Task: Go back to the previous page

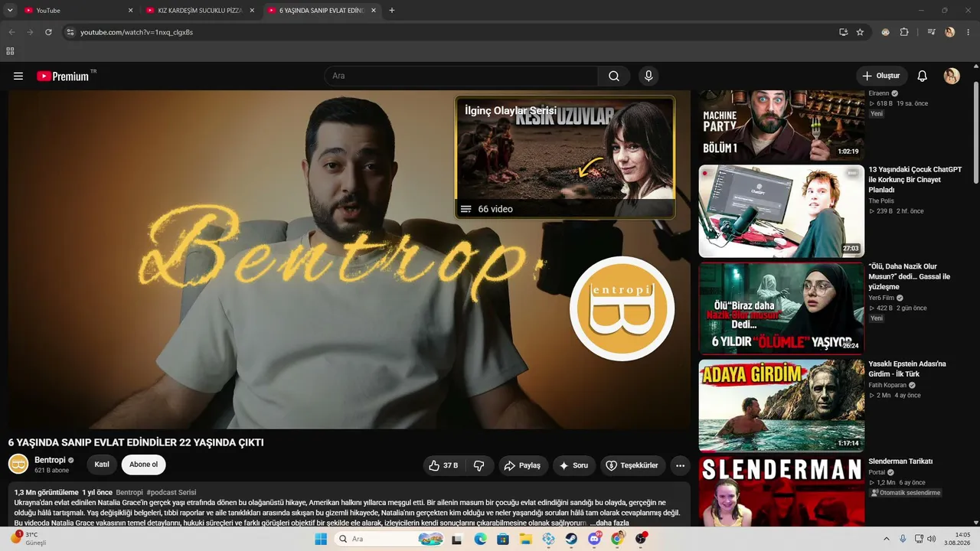Action: pos(11,32)
